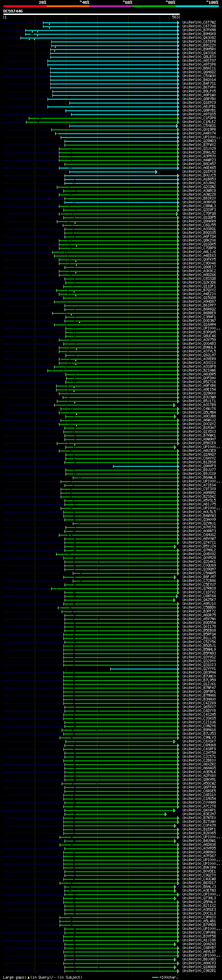Click the orange ~40% identity legend segment
Viewport: 222px width, 980px height.
(68, 6)
